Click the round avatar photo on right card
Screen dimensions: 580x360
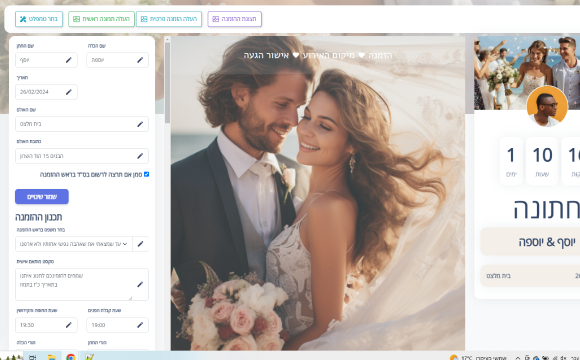point(547,107)
